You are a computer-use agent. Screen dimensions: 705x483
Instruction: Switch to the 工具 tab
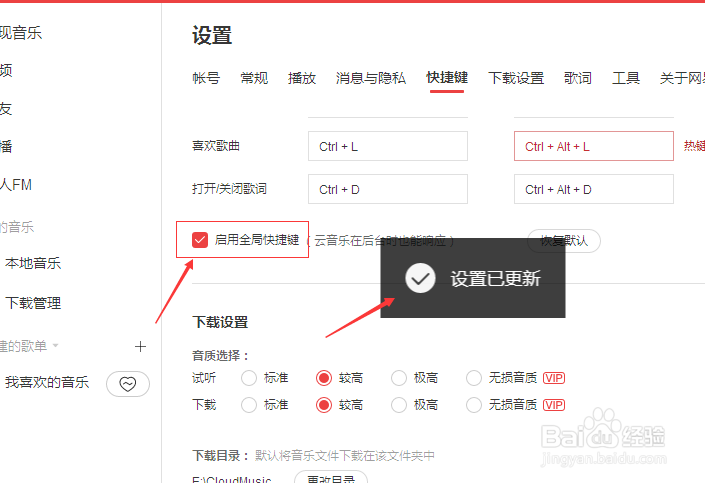point(626,78)
